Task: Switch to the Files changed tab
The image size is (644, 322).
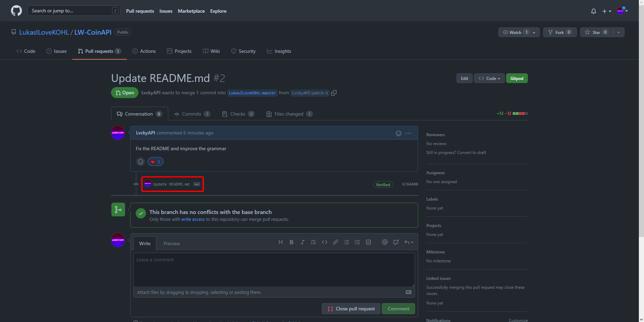Action: tap(289, 114)
